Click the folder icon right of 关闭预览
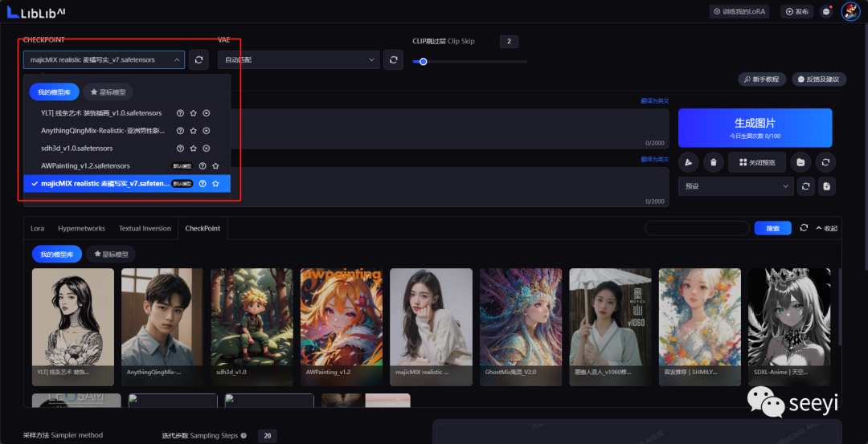This screenshot has height=444, width=868. 800,162
